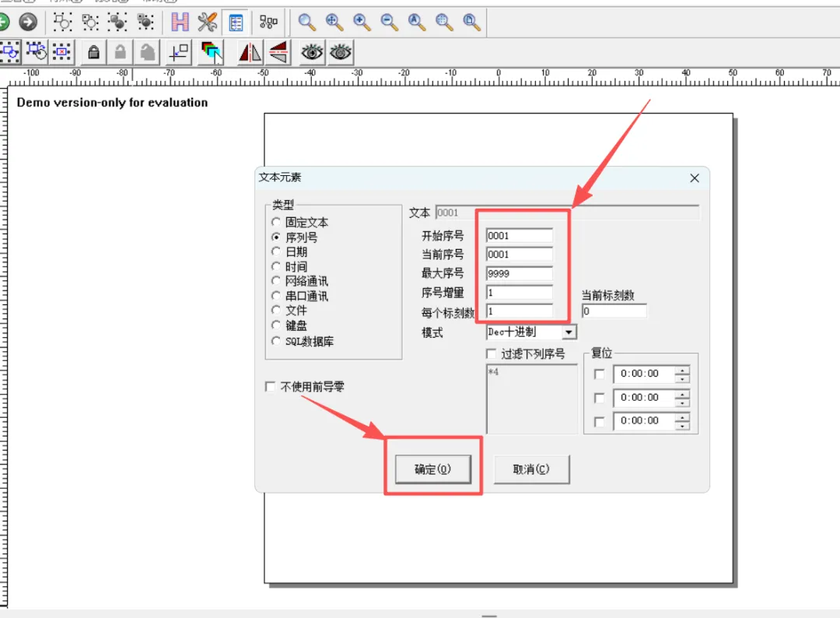Click the second 复位 time spinner arrows

[682, 398]
